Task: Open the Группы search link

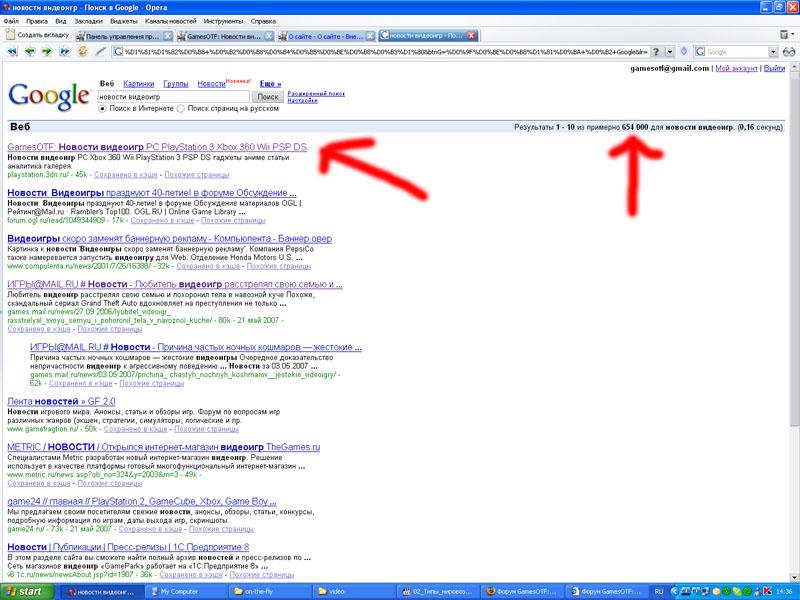Action: tap(176, 84)
